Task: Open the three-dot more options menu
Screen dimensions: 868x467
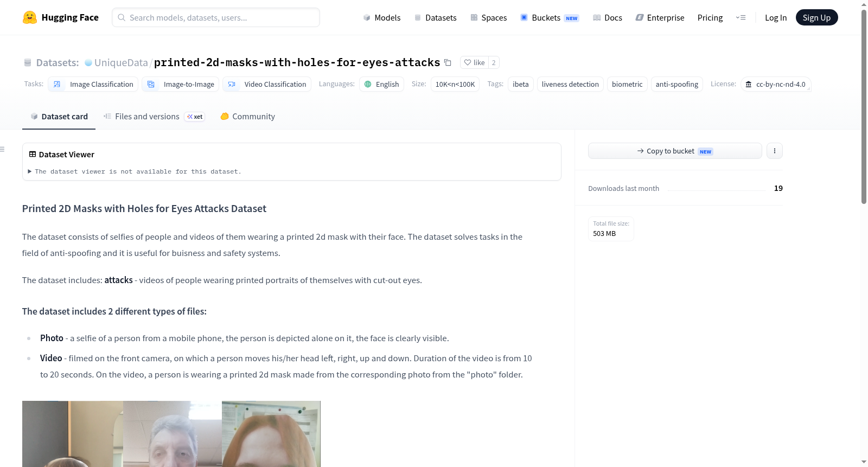Action: (775, 151)
